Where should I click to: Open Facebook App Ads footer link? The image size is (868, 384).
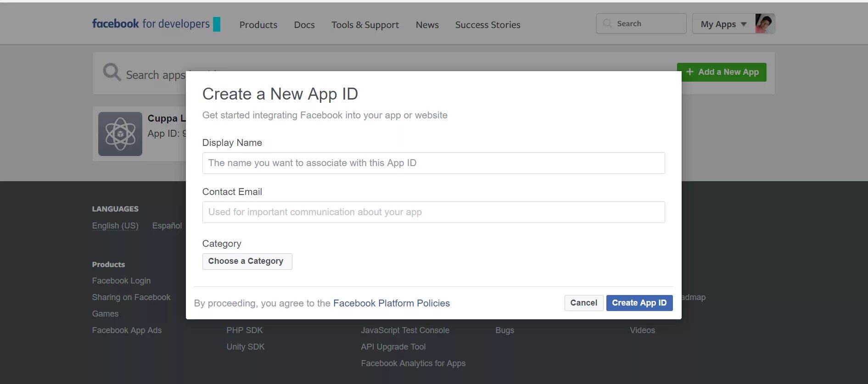pyautogui.click(x=127, y=330)
